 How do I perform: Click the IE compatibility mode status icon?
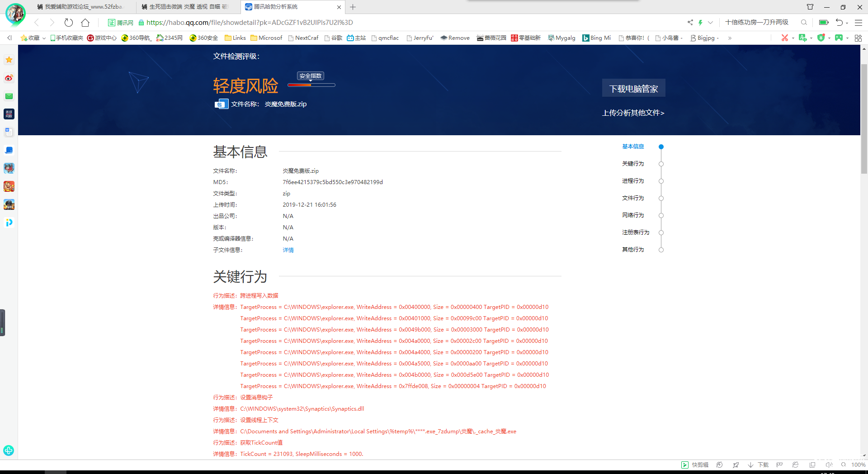[x=796, y=465]
